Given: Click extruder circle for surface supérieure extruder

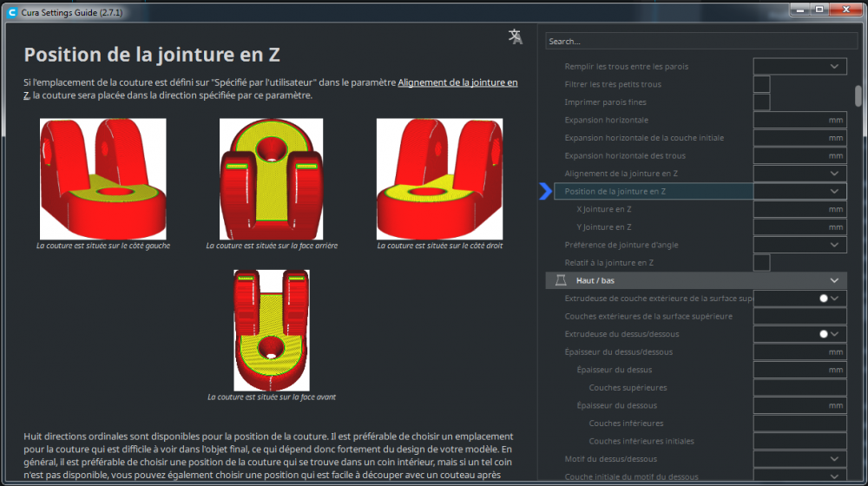Looking at the screenshot, I should point(824,299).
